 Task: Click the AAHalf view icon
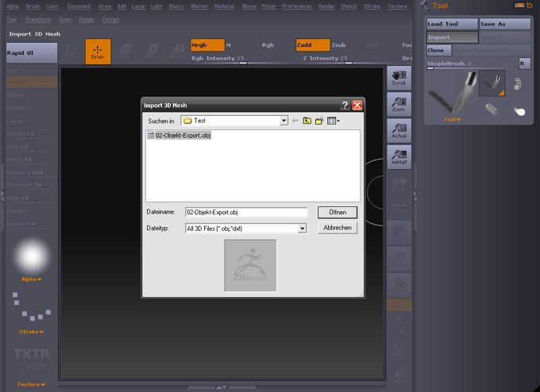(399, 156)
